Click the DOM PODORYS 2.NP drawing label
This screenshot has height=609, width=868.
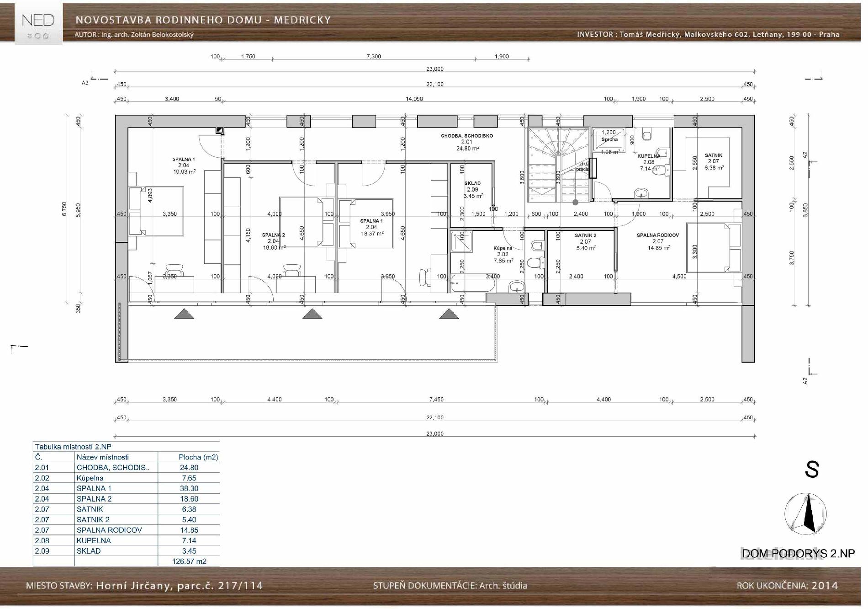(798, 554)
